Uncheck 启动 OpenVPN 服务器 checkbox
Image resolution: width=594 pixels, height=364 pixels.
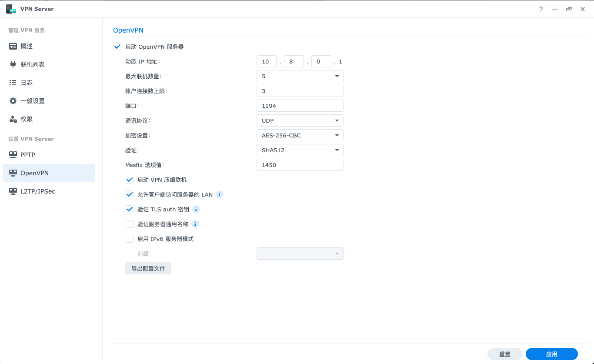[117, 47]
